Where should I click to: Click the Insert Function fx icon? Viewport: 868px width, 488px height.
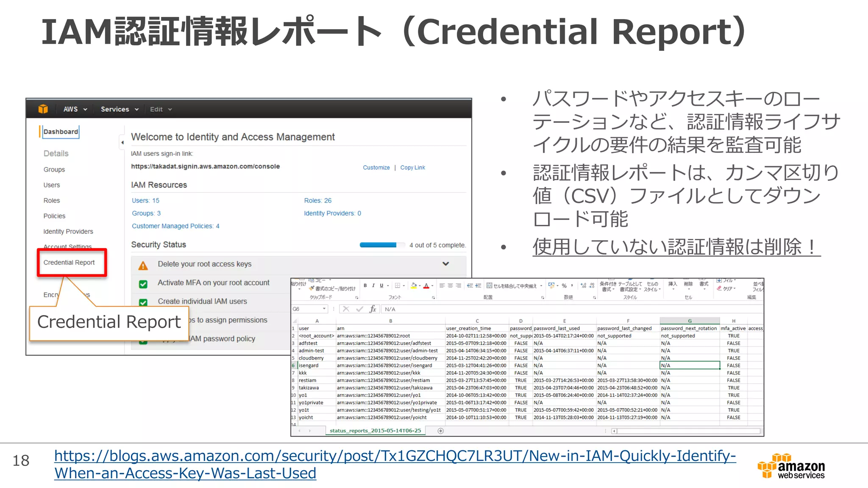[373, 309]
